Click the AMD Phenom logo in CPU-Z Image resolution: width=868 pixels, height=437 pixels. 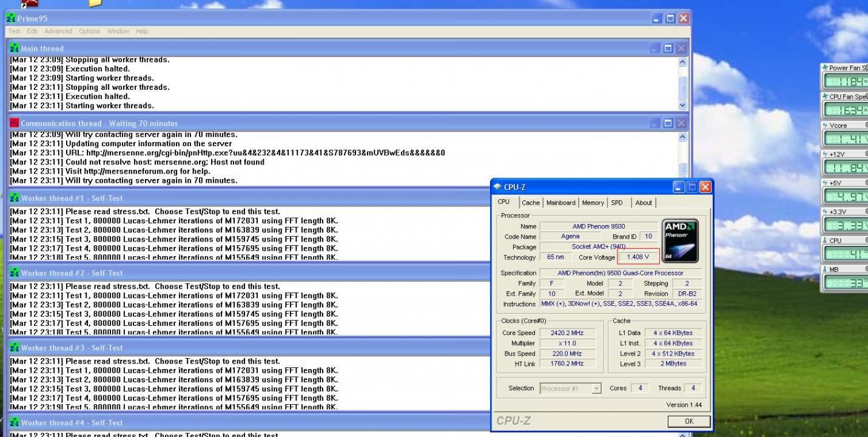[x=679, y=240]
